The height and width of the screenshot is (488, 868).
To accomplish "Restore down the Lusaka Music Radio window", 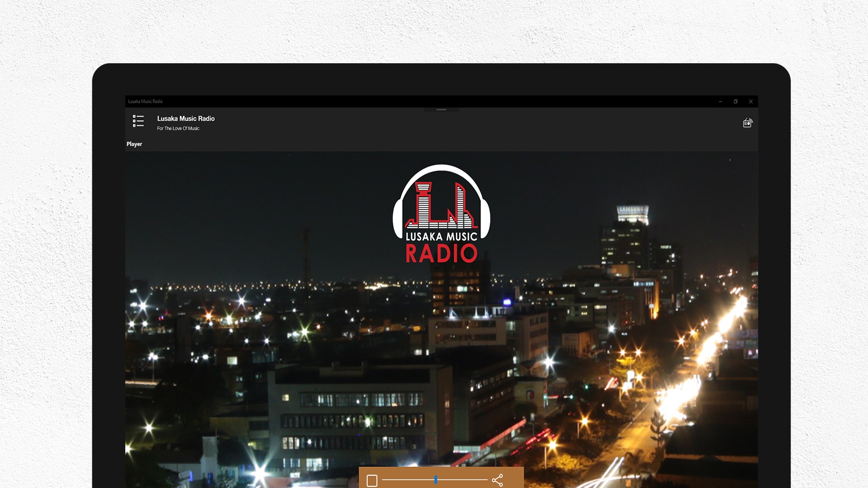I will (x=736, y=102).
